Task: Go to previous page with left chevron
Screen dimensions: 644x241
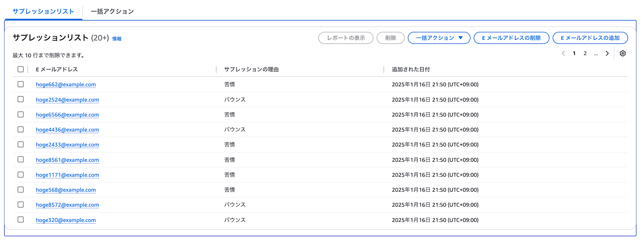Action: 563,53
